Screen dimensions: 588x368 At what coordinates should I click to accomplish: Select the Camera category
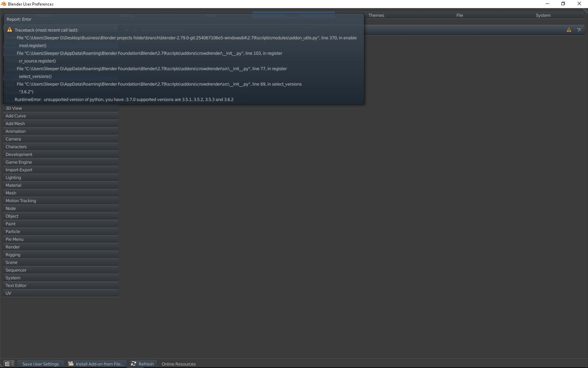61,139
